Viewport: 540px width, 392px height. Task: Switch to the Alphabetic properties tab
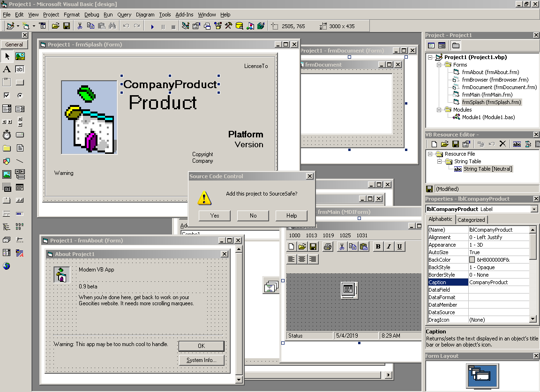[x=440, y=219]
